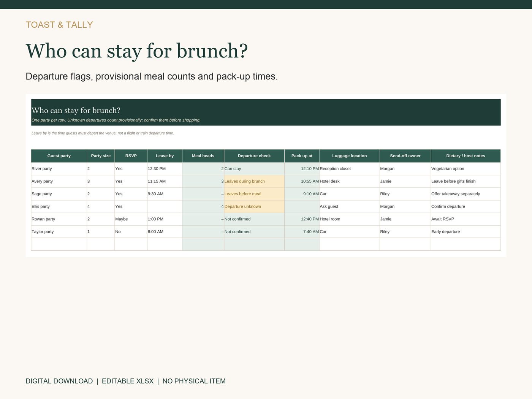Select the Taylor party cell
Viewport: 532px width, 399px height.
(59, 231)
